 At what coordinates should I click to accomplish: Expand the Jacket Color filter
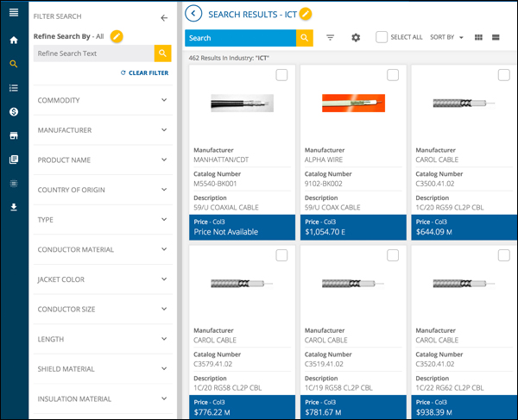pos(103,279)
